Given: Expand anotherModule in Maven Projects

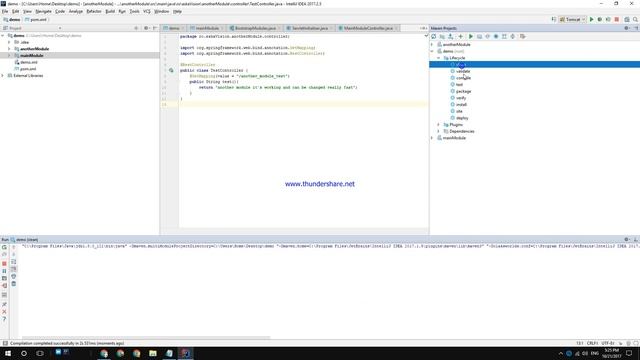Looking at the screenshot, I should (x=432, y=44).
